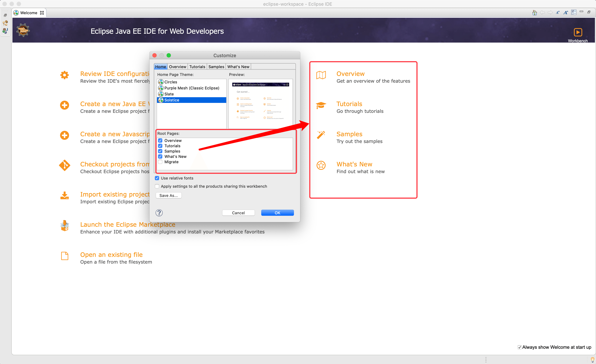Click the plus icon beside Create a new Javascript

click(65, 135)
